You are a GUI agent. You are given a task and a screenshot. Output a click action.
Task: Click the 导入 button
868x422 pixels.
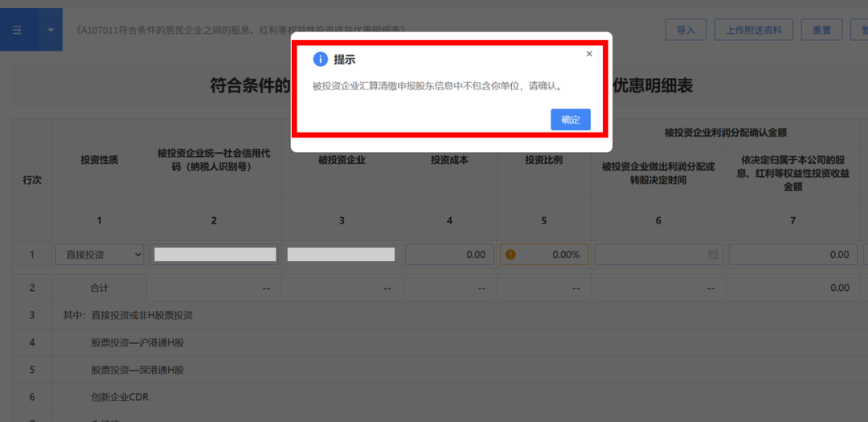coord(686,30)
